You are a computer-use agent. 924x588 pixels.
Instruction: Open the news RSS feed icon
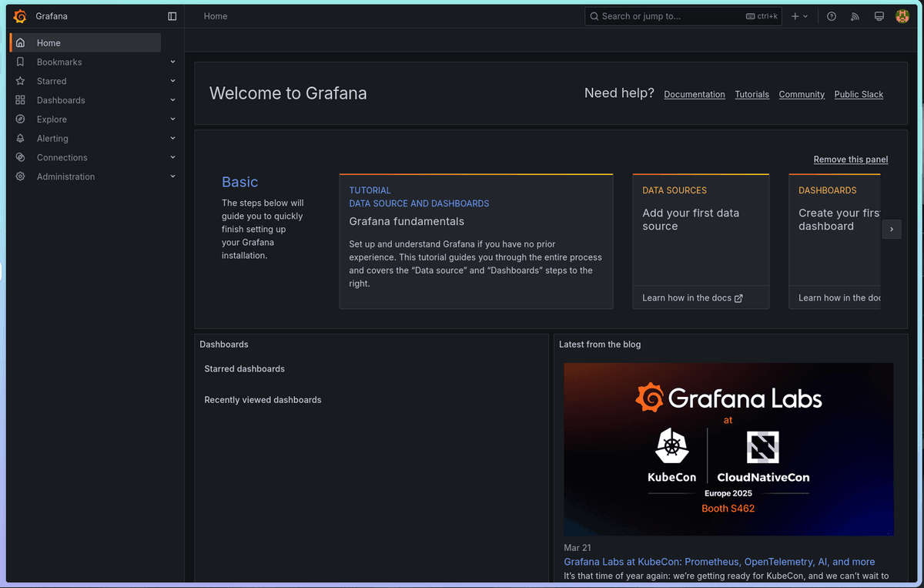click(855, 16)
